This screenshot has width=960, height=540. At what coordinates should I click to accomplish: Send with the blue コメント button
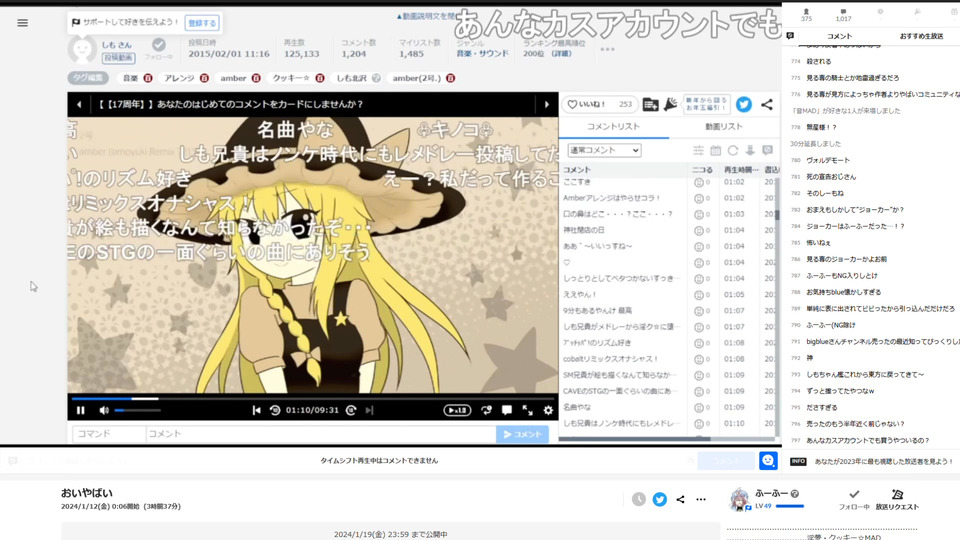click(x=522, y=434)
